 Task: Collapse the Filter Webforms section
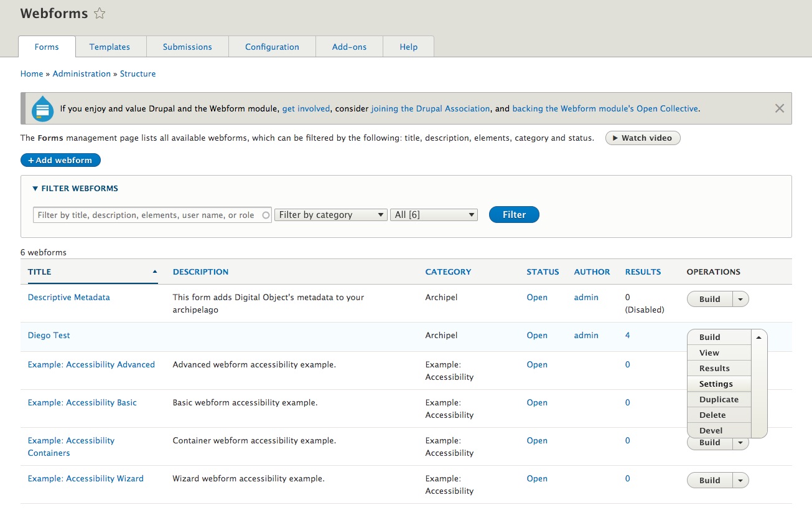[75, 189]
